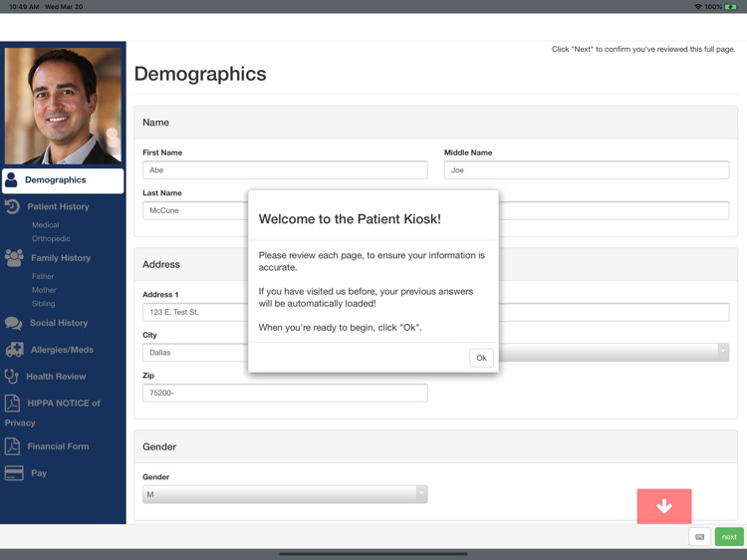Click the City field containing Dallas

point(195,352)
